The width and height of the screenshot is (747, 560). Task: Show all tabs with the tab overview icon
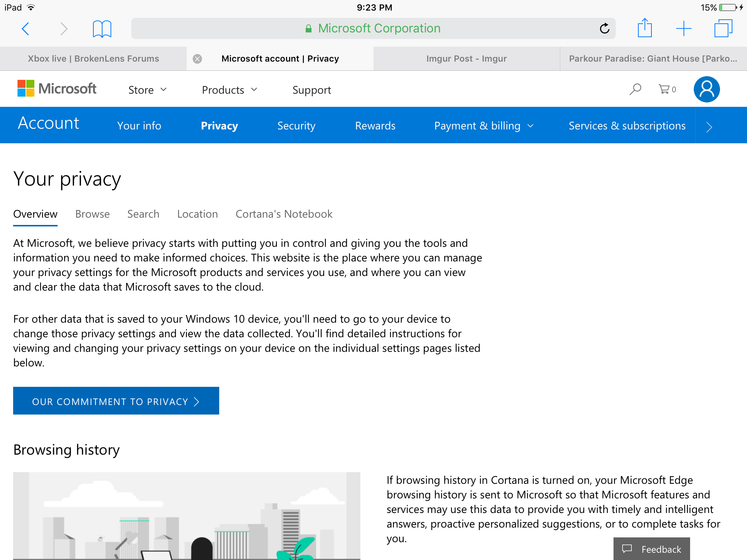[x=723, y=28]
